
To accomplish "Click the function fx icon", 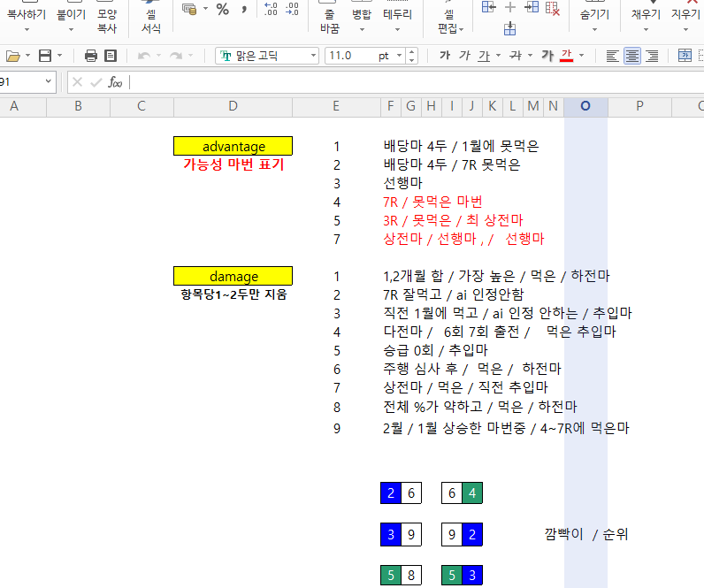I will (115, 82).
